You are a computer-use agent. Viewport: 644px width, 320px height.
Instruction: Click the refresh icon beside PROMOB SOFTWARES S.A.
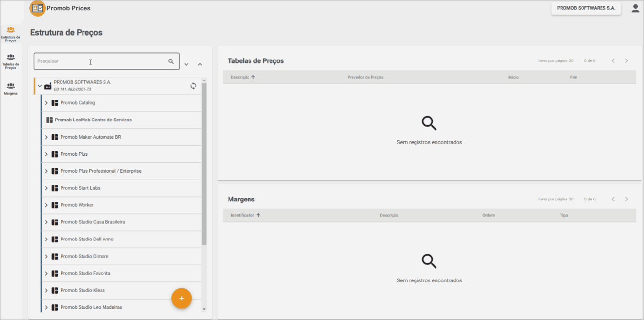point(193,86)
